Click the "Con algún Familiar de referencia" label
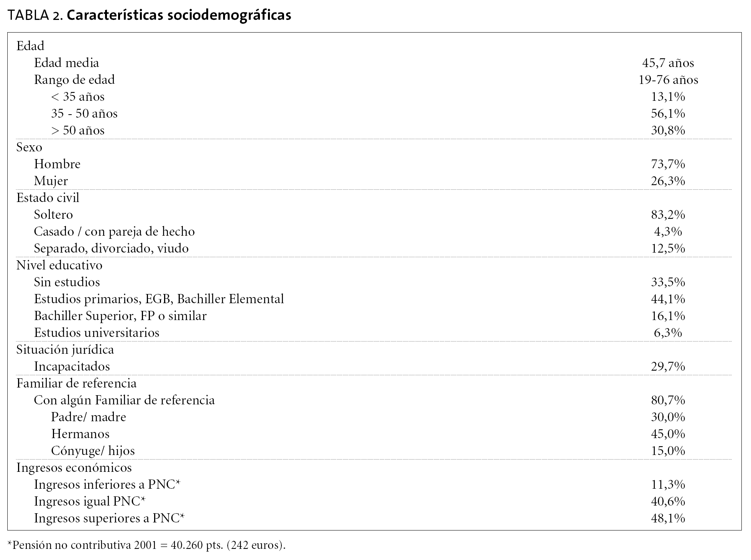The height and width of the screenshot is (560, 751). pyautogui.click(x=124, y=400)
